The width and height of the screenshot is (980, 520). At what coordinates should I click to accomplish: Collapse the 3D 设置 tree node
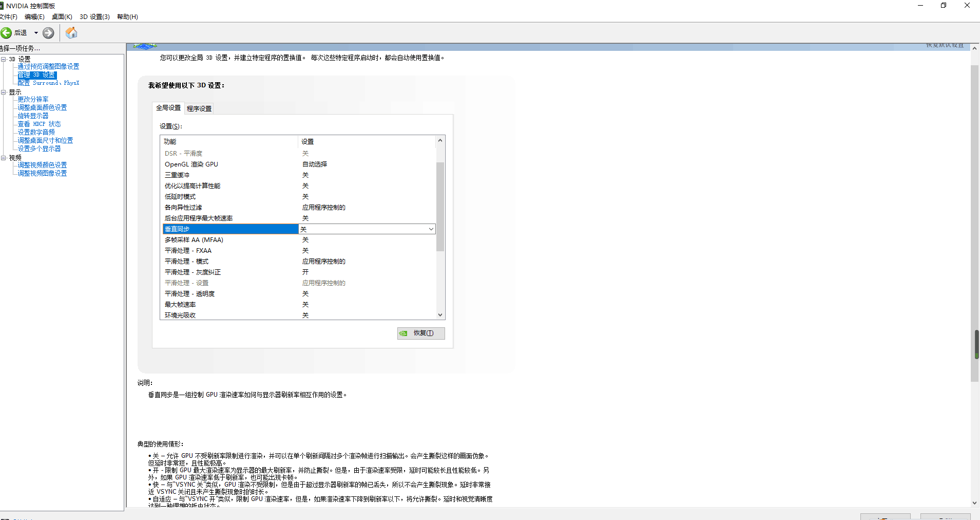[4, 59]
